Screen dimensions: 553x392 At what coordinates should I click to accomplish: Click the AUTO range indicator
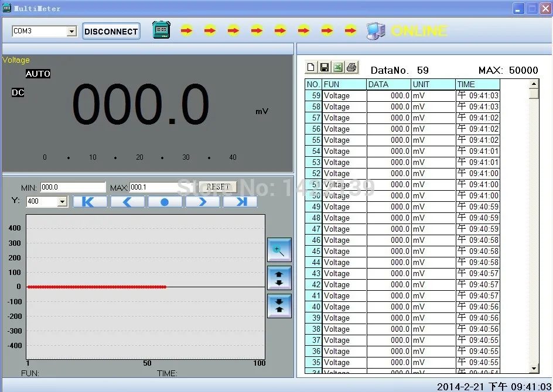click(37, 74)
